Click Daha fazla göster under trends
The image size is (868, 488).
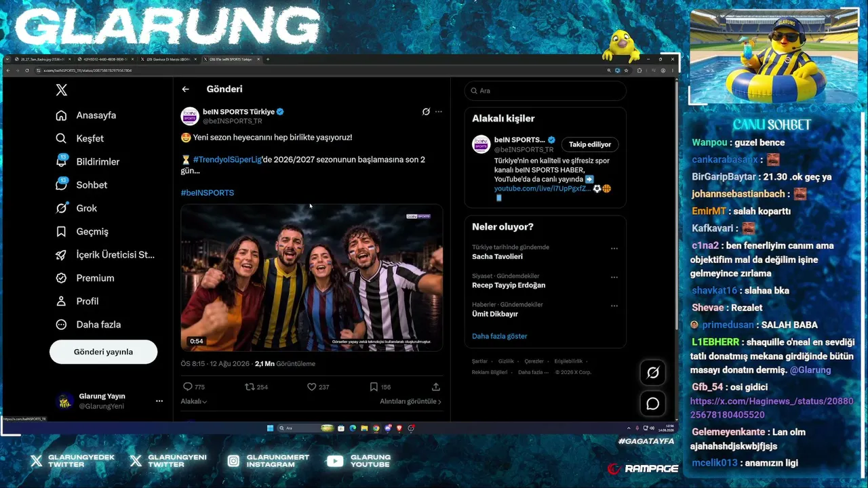[x=500, y=336]
